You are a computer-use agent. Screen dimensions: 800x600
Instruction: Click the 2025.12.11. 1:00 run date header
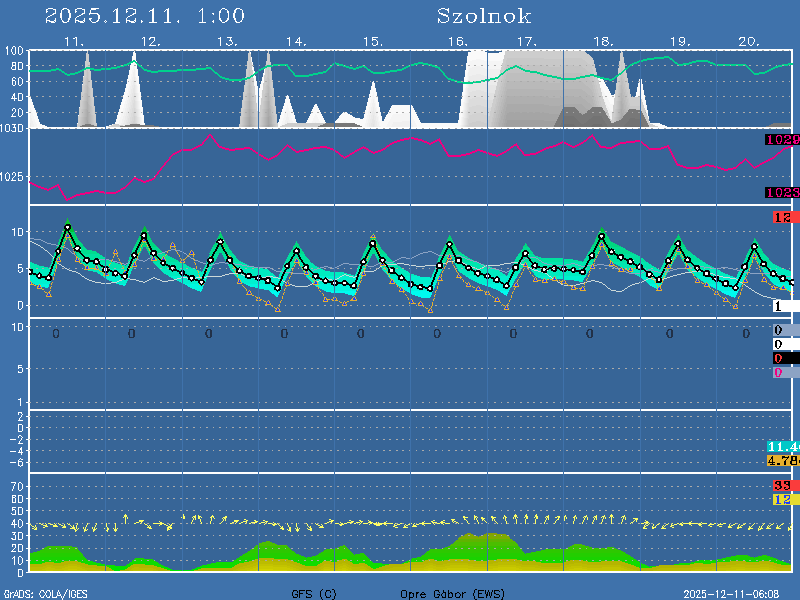pyautogui.click(x=144, y=17)
